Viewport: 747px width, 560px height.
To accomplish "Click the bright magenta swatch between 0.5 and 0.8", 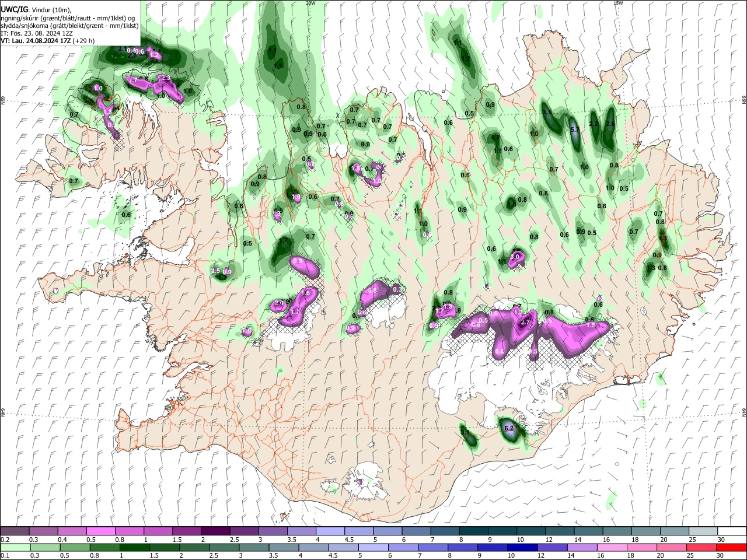I will 100,531.
